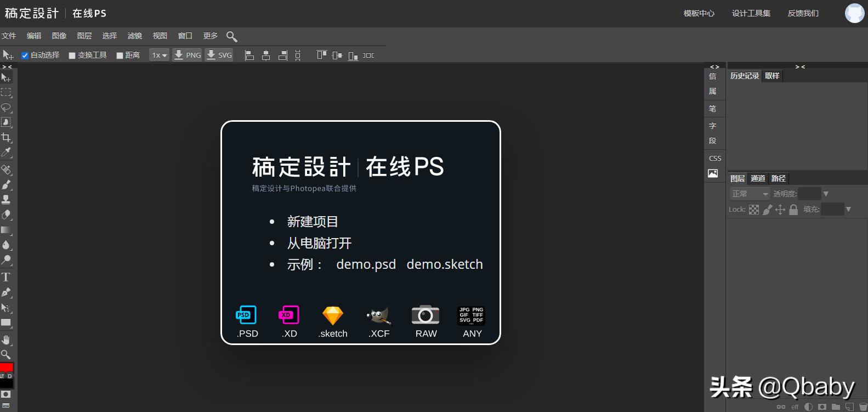The image size is (868, 412).
Task: Toggle lock image pixels brush icon
Action: click(x=767, y=210)
